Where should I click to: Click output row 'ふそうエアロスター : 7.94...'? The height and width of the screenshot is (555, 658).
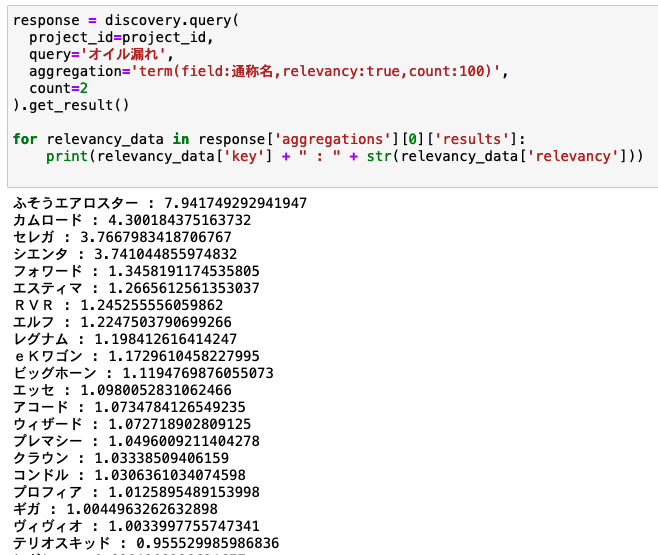(x=160, y=203)
